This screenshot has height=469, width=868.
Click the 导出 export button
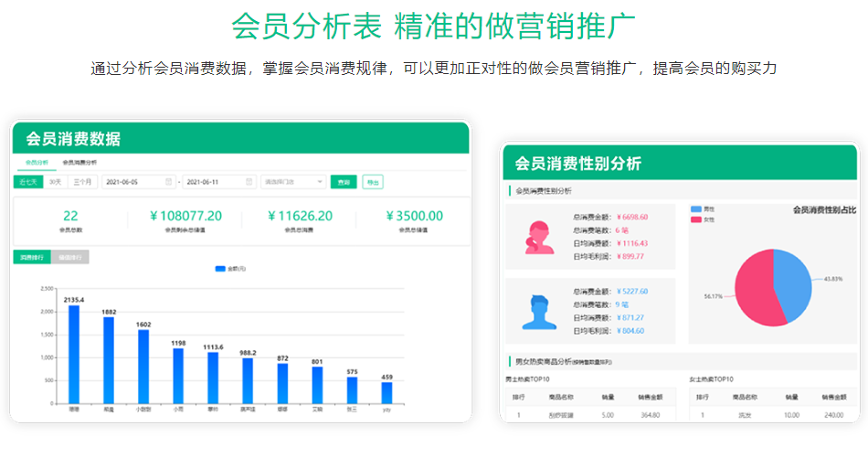[373, 182]
